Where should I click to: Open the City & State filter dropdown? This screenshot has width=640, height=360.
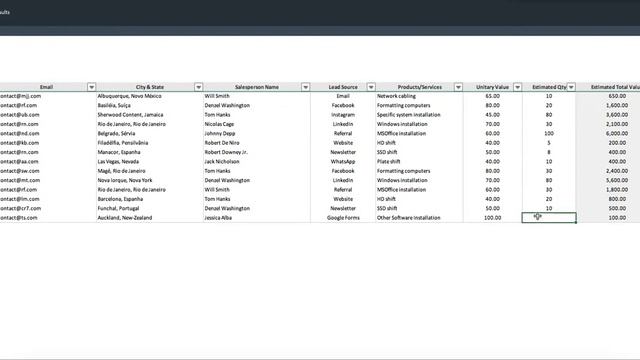click(198, 87)
